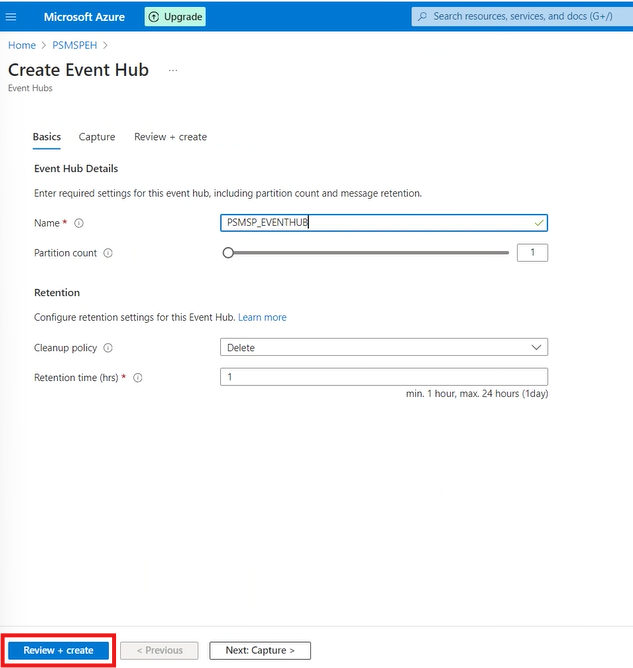Image resolution: width=633 pixels, height=668 pixels.
Task: Click the Partition count slider handle
Action: [x=228, y=253]
